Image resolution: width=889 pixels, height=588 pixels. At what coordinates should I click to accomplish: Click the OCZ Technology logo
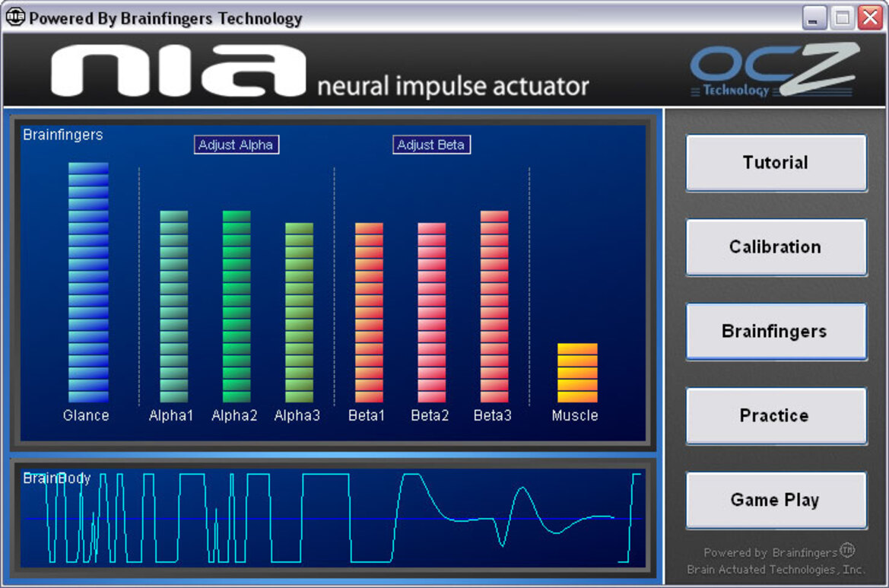point(774,69)
